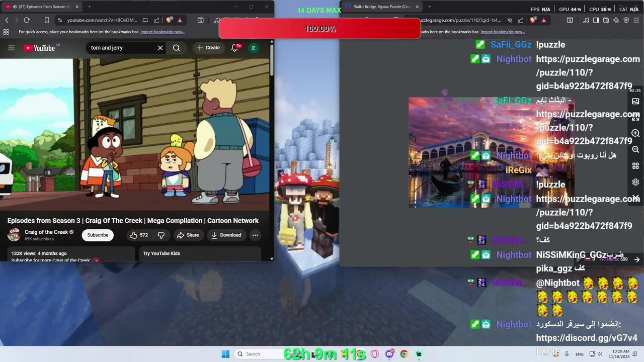Click the YouTube search magnifier button
644x362 pixels.
point(176,48)
